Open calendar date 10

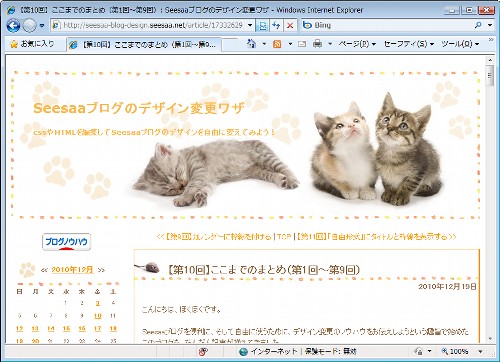97,316
